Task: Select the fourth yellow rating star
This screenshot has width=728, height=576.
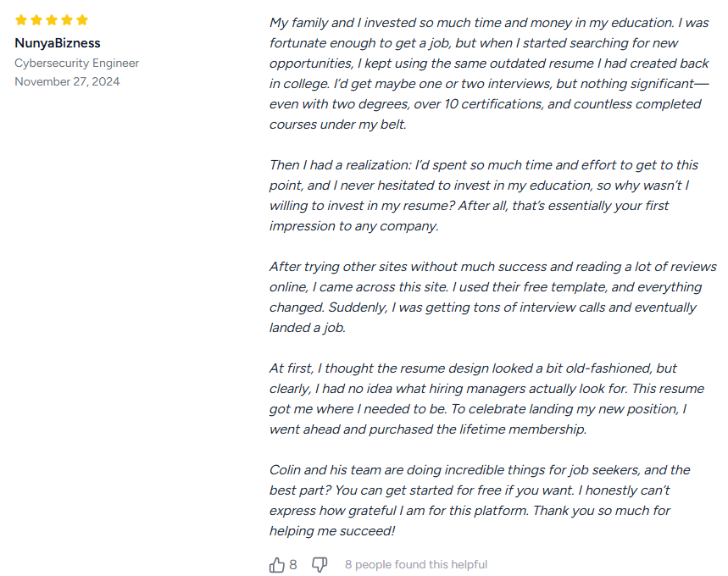Action: [x=67, y=20]
